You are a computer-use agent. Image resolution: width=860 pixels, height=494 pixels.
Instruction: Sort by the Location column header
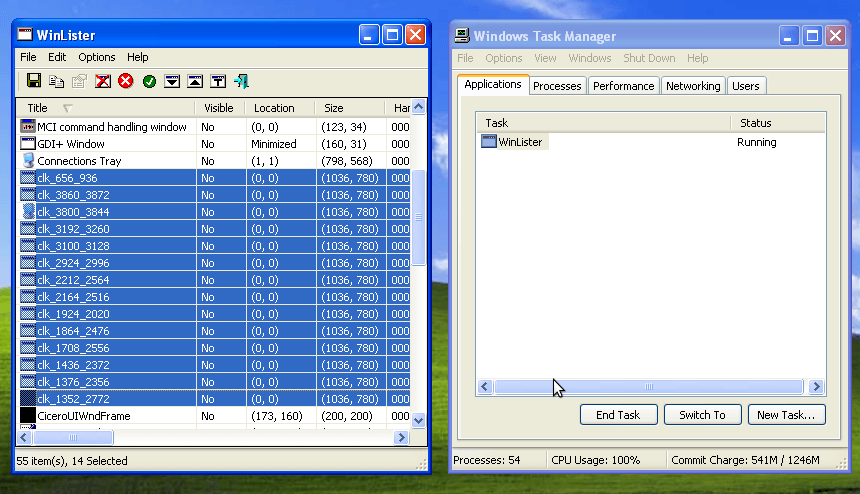point(280,108)
